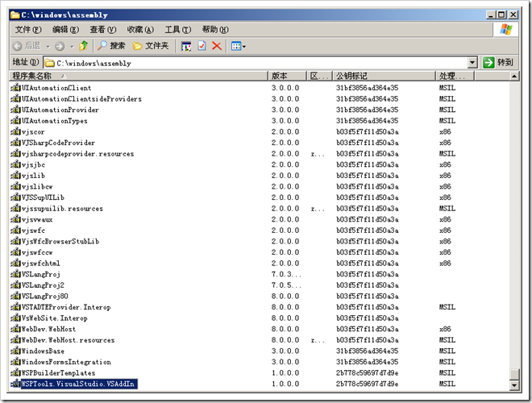Image resolution: width=532 pixels, height=403 pixels.
Task: Click the Forward navigation arrow icon
Action: pos(60,46)
